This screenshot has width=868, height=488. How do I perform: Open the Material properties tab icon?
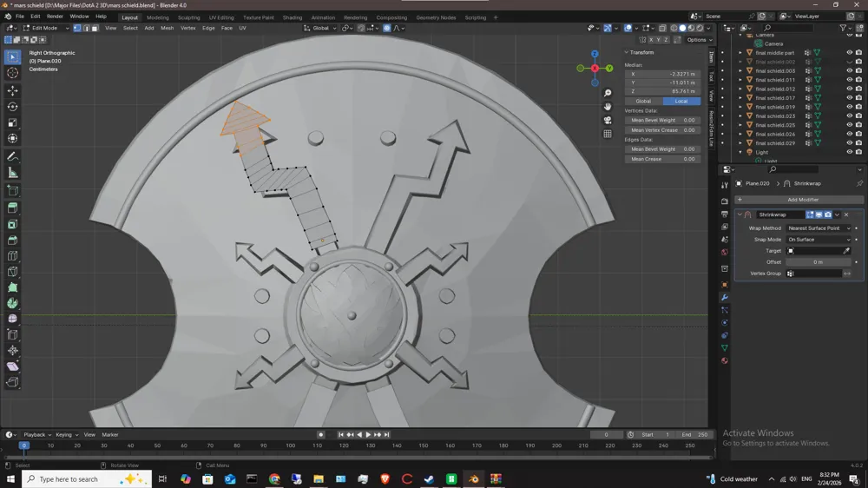725,360
